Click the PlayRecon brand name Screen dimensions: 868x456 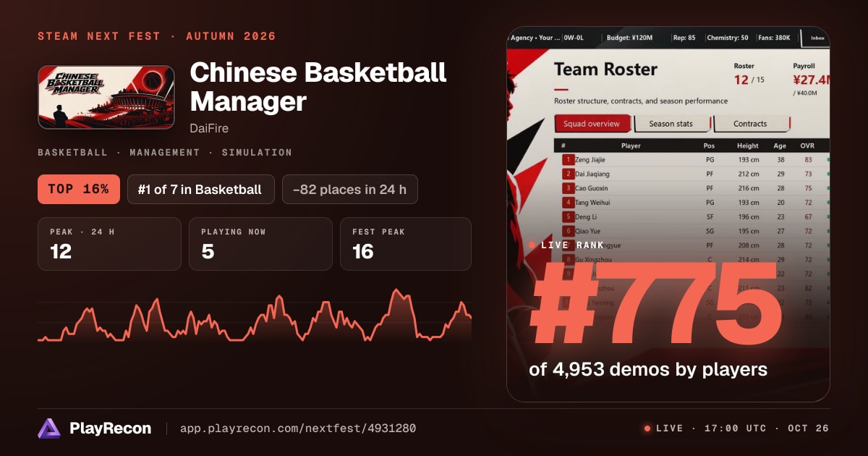click(x=111, y=428)
